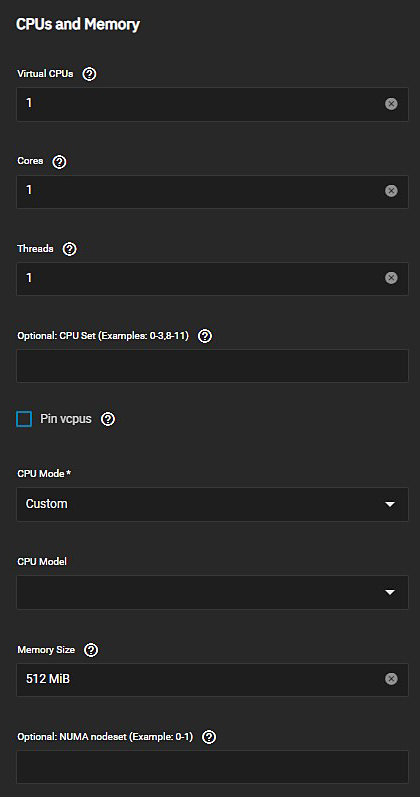This screenshot has width=420, height=797.
Task: Enable the Pin vcpus checkbox
Action: click(24, 419)
